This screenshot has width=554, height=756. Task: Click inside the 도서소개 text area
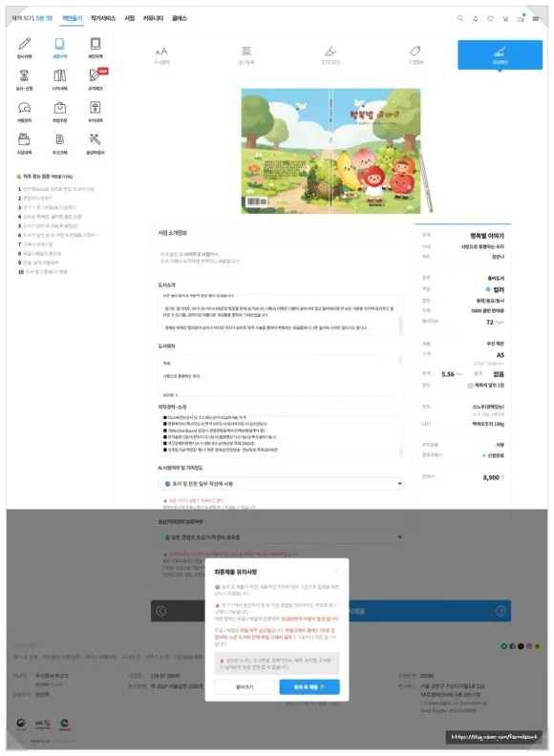pyautogui.click(x=279, y=315)
